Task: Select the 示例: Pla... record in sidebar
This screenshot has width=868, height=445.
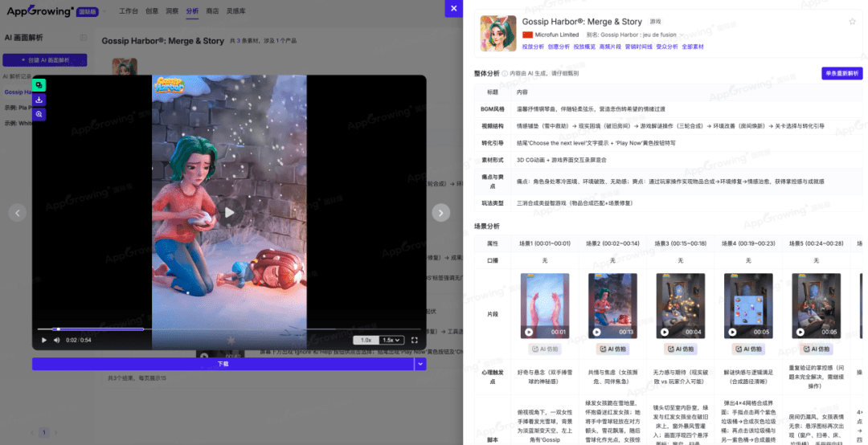Action: 18,108
